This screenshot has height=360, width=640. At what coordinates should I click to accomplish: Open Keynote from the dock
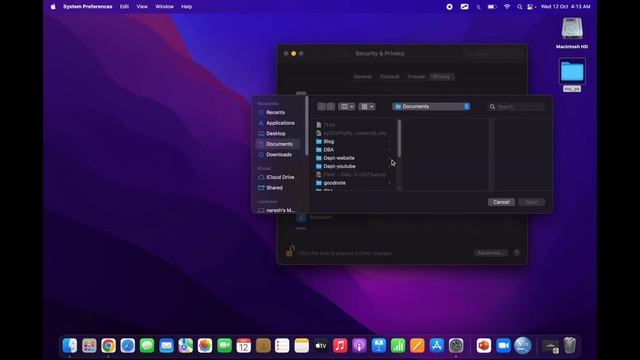[x=379, y=346]
